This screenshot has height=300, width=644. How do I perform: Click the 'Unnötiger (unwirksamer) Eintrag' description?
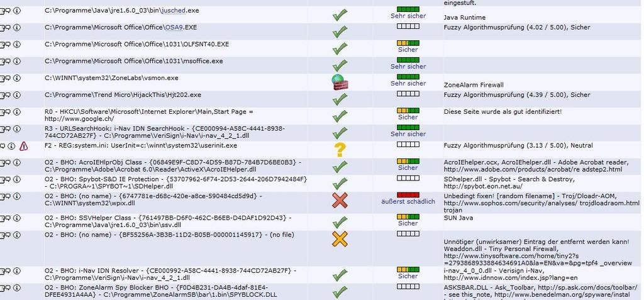point(536,242)
